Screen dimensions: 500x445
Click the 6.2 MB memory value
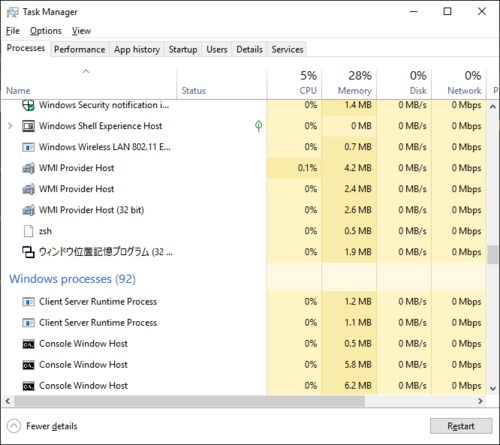click(x=358, y=386)
